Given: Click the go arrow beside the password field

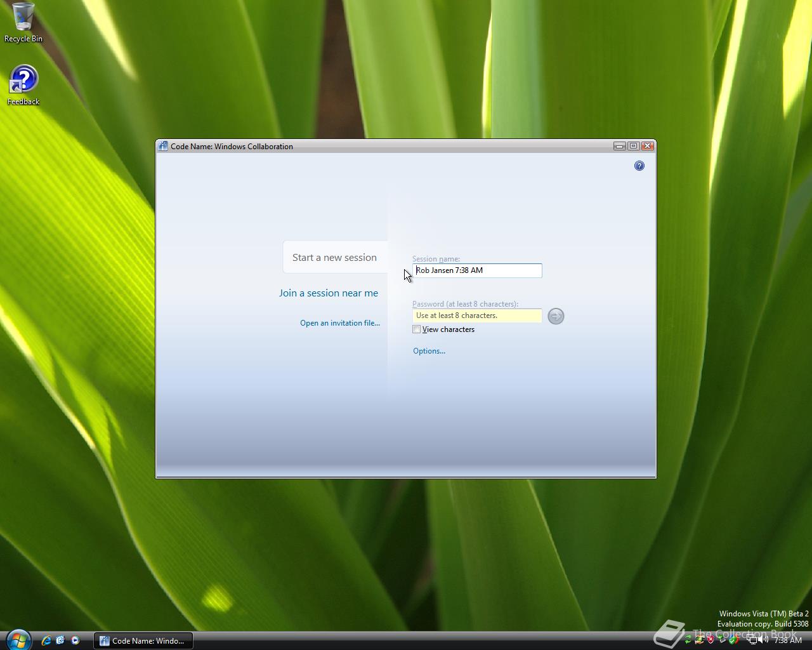Looking at the screenshot, I should coord(556,316).
